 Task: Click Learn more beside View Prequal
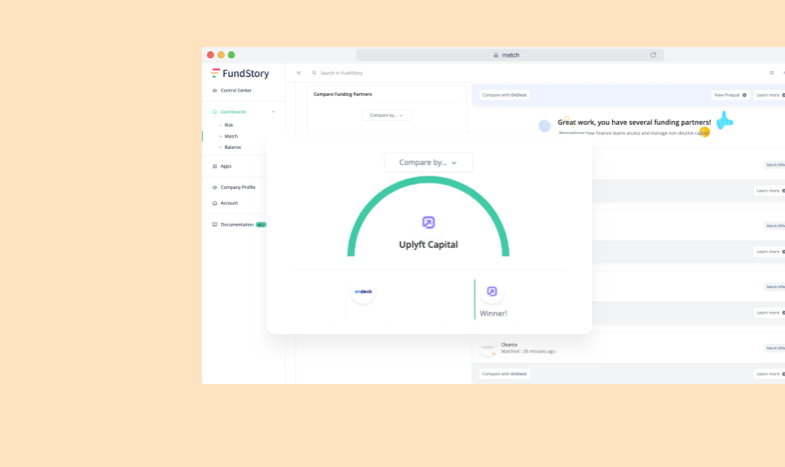(769, 95)
